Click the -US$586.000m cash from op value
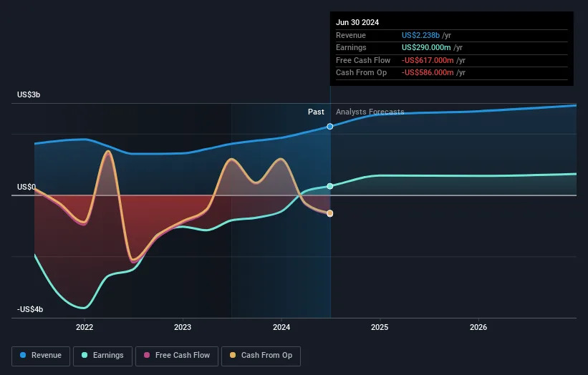 click(428, 73)
